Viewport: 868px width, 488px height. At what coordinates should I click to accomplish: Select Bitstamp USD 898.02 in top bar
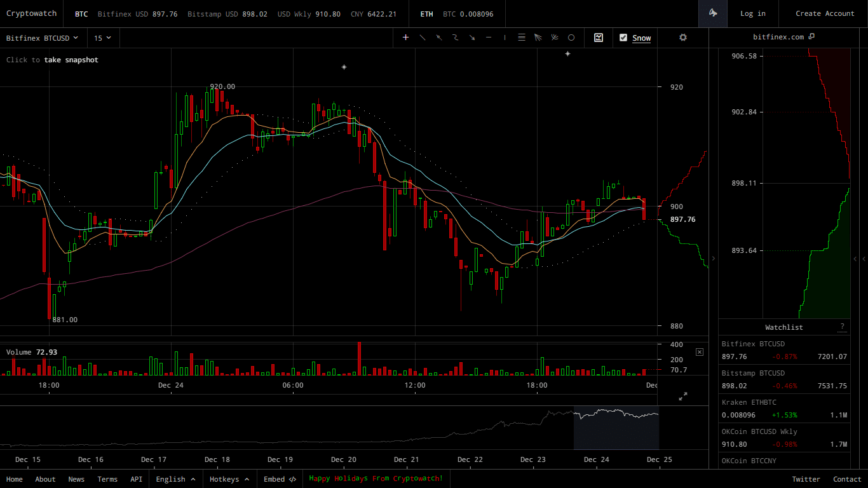click(x=227, y=14)
